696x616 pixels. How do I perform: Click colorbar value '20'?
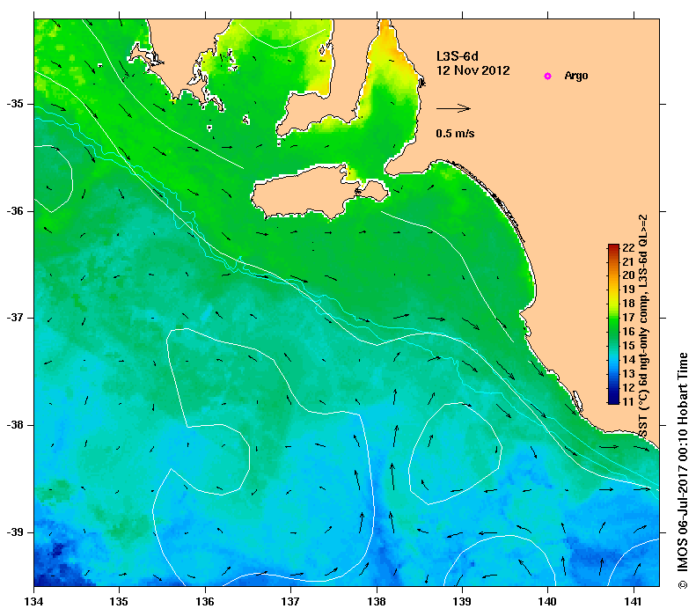pos(628,275)
